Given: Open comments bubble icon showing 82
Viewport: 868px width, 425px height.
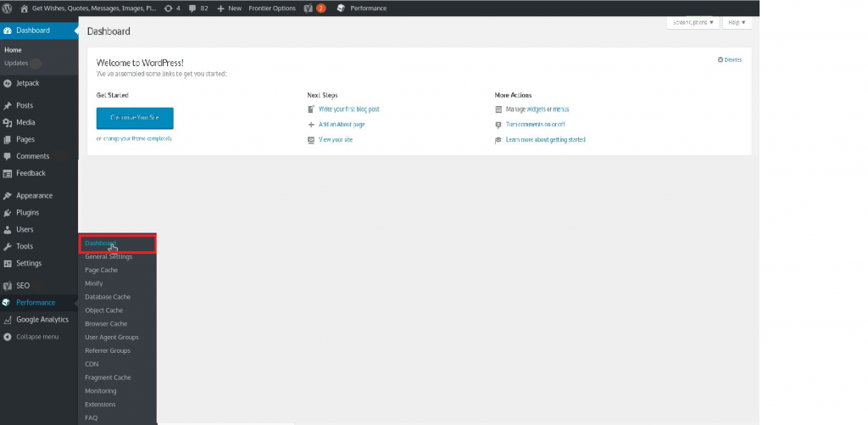Looking at the screenshot, I should pyautogui.click(x=198, y=8).
